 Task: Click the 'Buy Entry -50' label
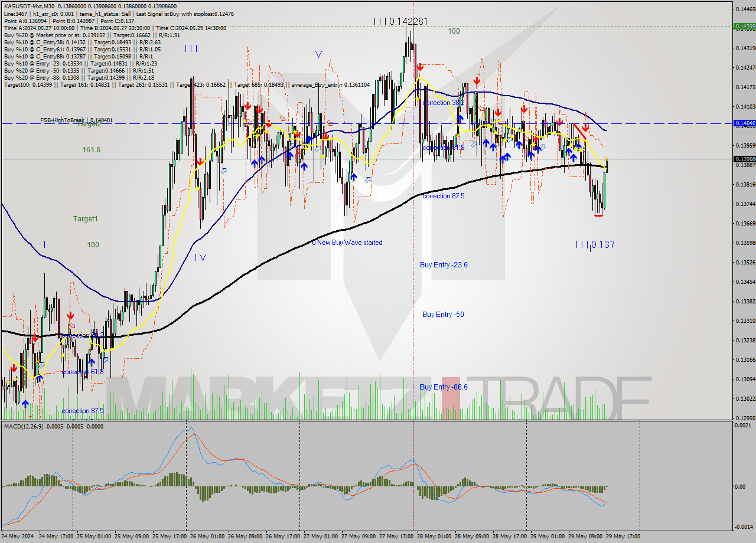(x=443, y=315)
